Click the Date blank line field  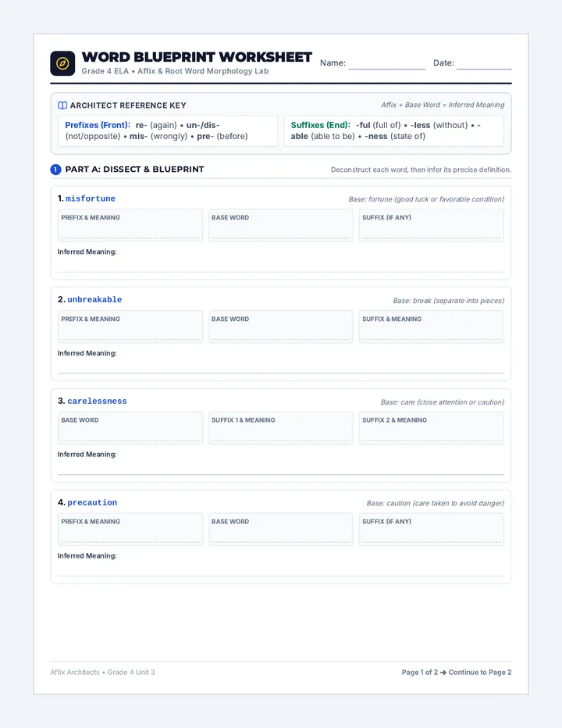click(484, 63)
